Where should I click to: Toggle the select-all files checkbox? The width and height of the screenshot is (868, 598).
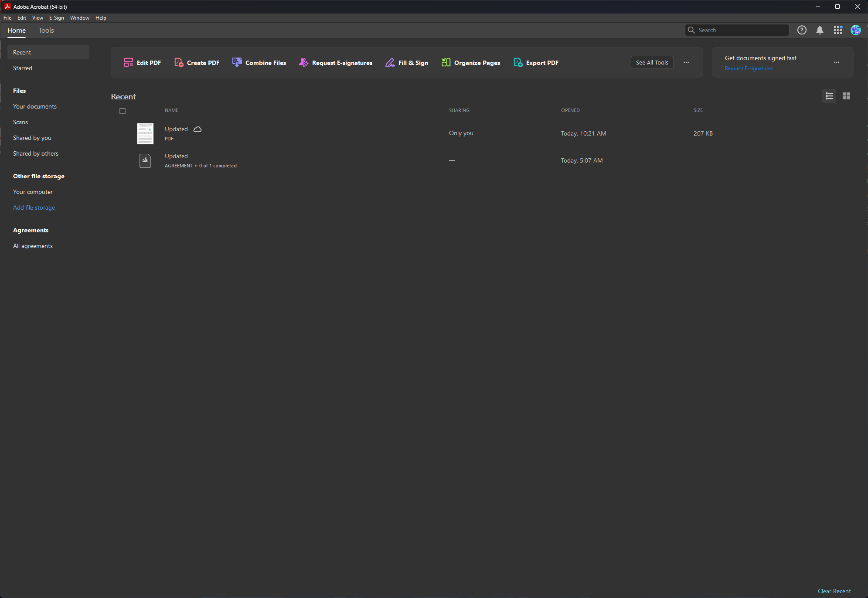(123, 111)
